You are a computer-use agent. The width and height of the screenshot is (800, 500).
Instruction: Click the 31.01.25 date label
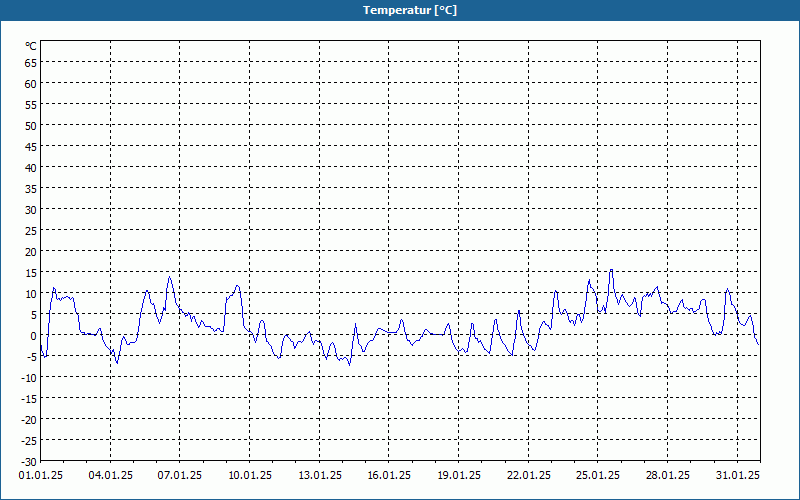pyautogui.click(x=737, y=476)
